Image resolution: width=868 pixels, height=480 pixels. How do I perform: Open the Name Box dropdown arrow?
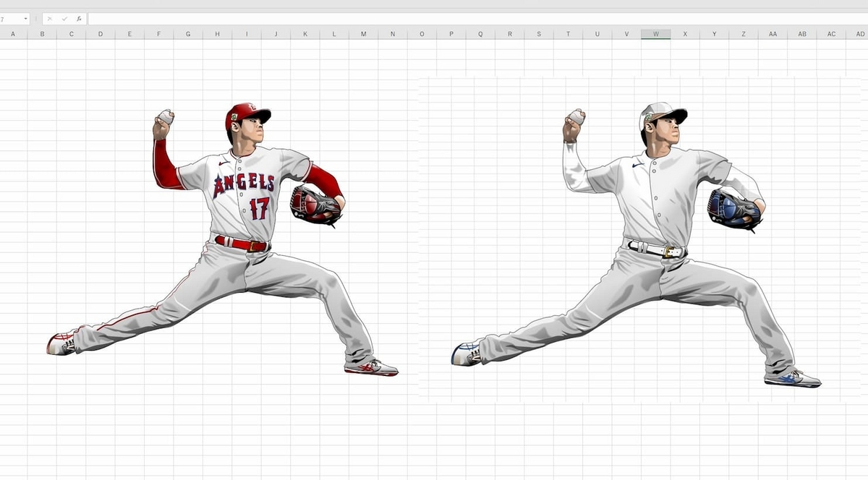pyautogui.click(x=25, y=19)
